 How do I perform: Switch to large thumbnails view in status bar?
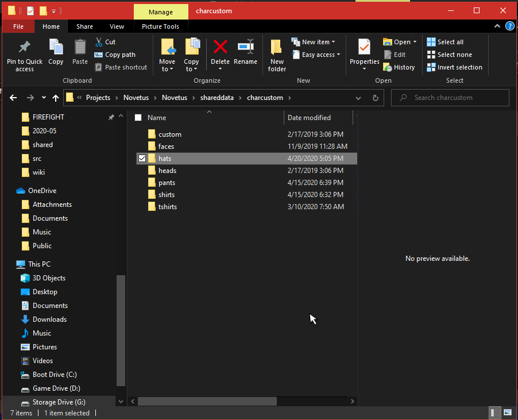tap(507, 413)
